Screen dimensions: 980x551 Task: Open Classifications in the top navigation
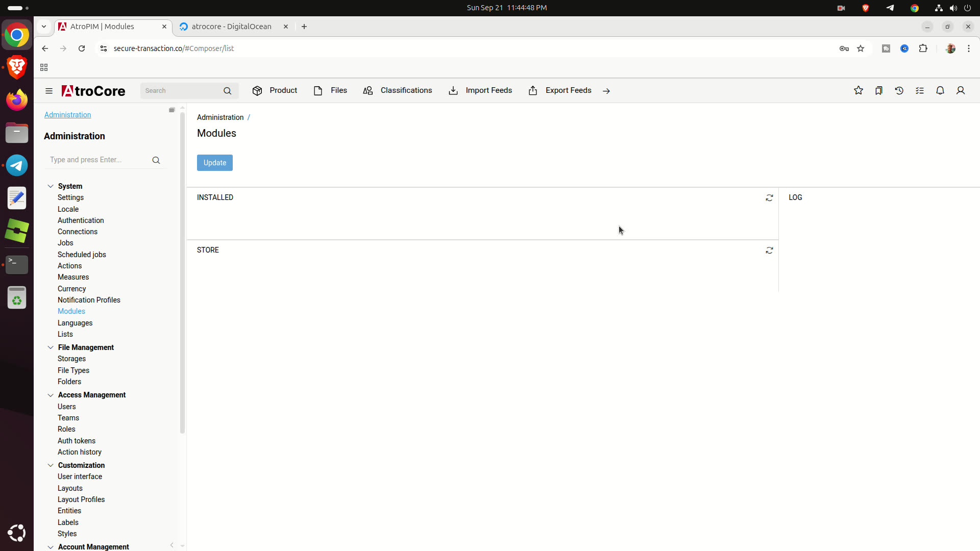point(397,90)
